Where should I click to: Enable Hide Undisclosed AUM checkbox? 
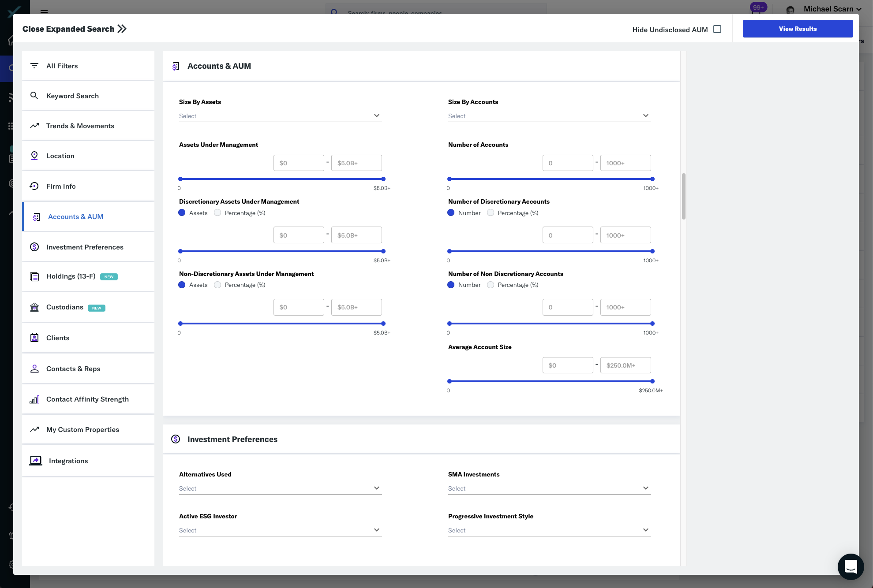coord(717,29)
